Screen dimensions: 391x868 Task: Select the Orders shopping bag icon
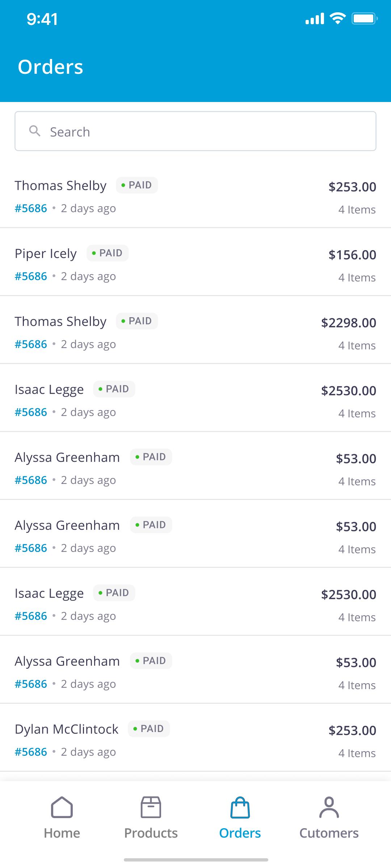pos(240,807)
